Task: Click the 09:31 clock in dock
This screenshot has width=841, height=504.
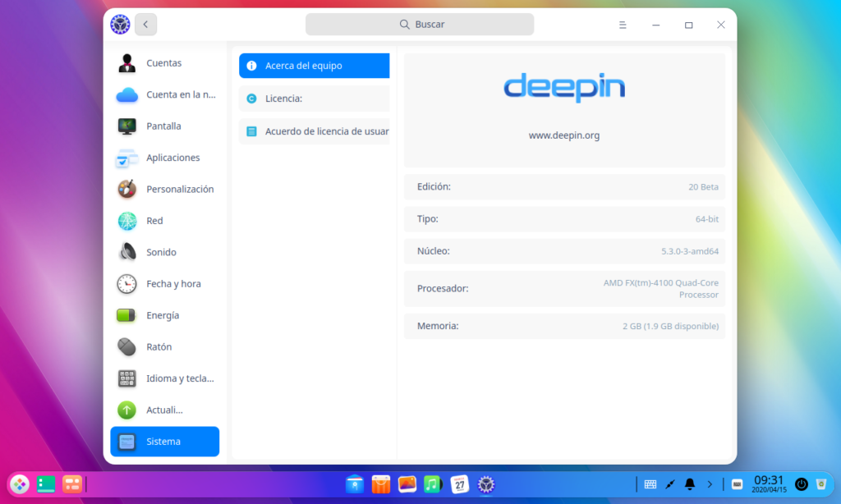Action: [x=769, y=484]
